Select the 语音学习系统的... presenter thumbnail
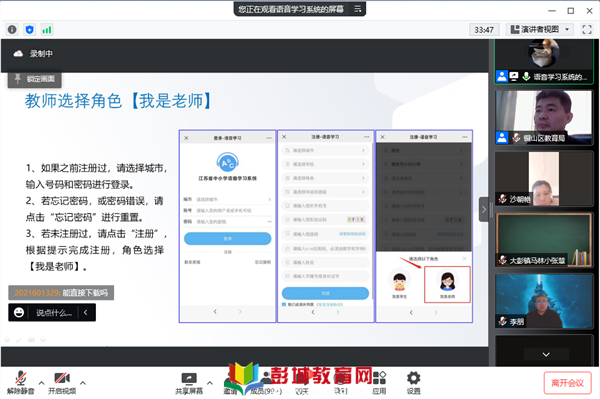 tap(544, 61)
